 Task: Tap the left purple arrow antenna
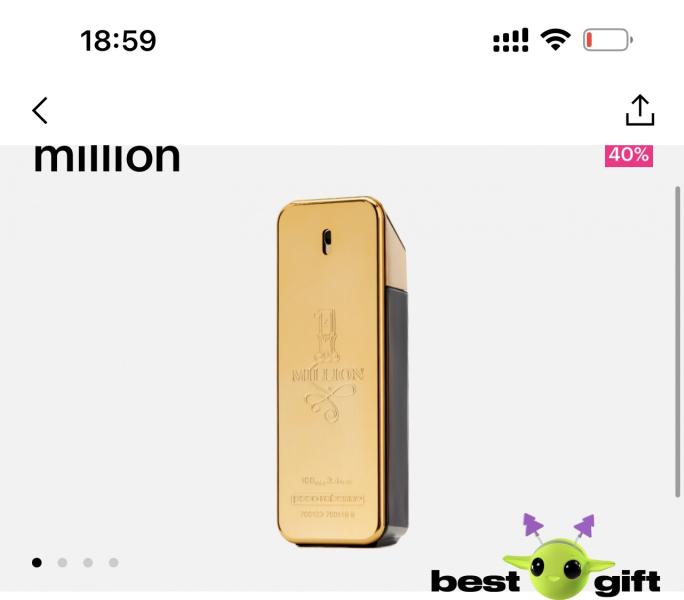click(533, 525)
